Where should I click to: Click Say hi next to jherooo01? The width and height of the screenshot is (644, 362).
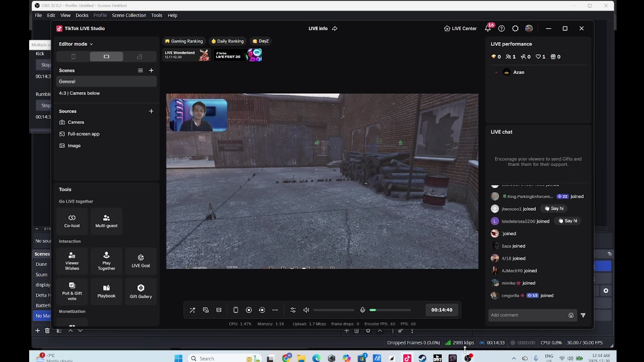554,209
